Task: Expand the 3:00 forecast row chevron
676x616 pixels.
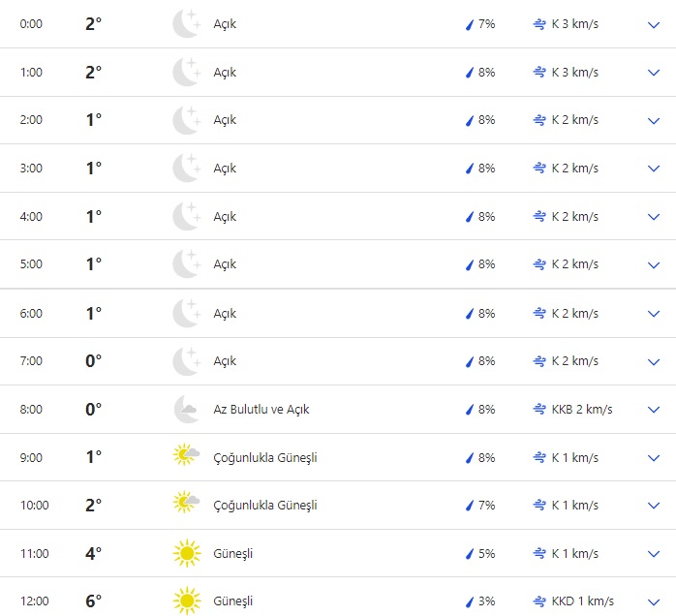Action: point(653,169)
